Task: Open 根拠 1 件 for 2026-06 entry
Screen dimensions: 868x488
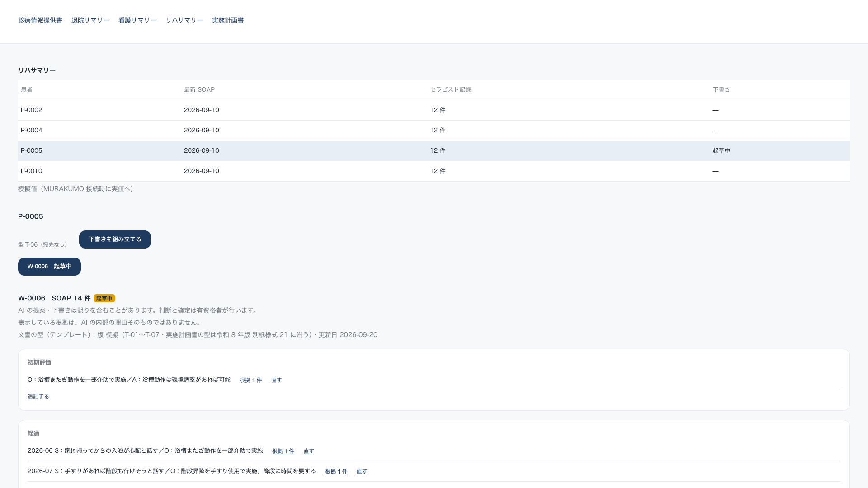Action: click(x=283, y=451)
